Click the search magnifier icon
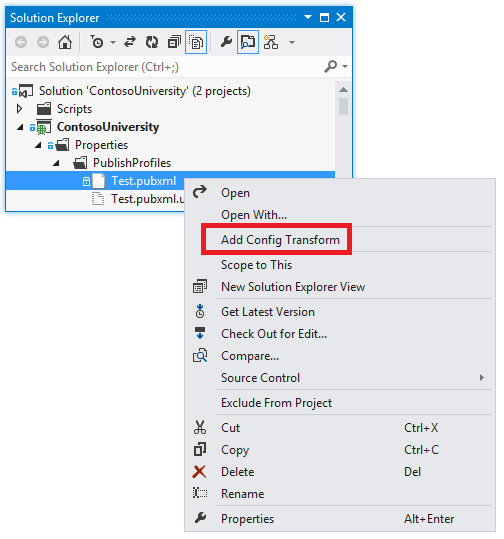 tap(330, 66)
